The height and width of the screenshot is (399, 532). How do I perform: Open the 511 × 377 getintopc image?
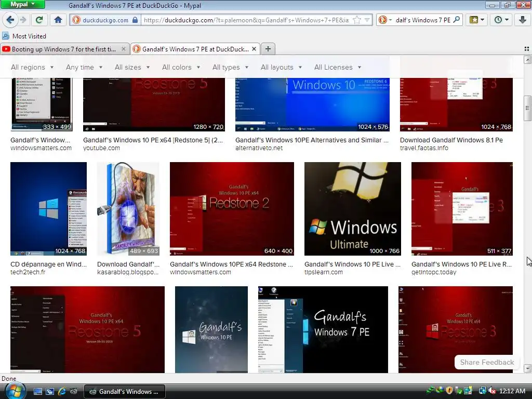click(462, 209)
